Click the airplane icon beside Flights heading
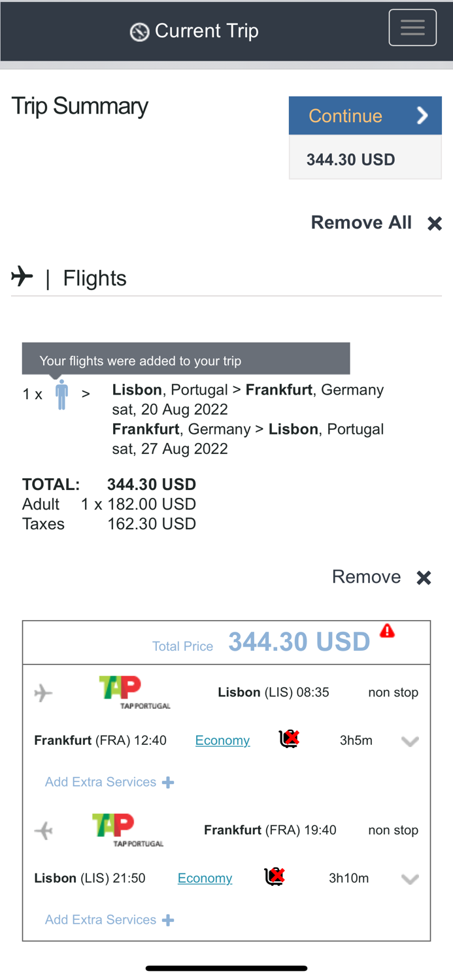The height and width of the screenshot is (980, 453). click(22, 276)
